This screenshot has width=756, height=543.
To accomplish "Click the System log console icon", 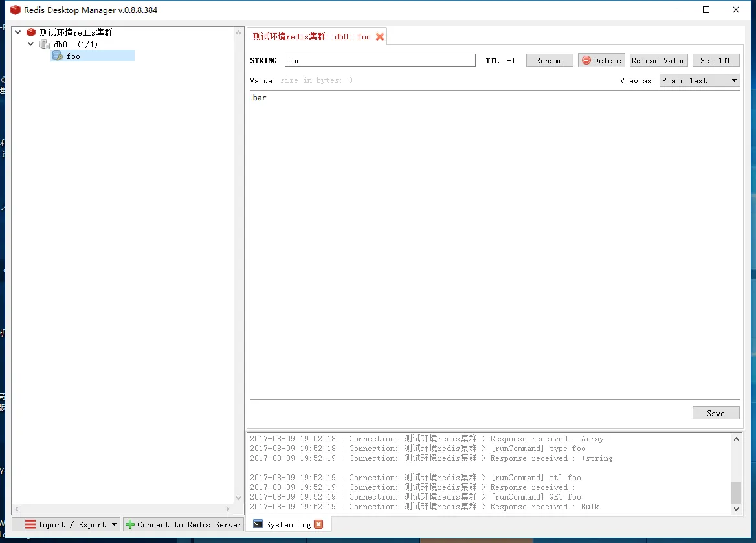I will (258, 524).
